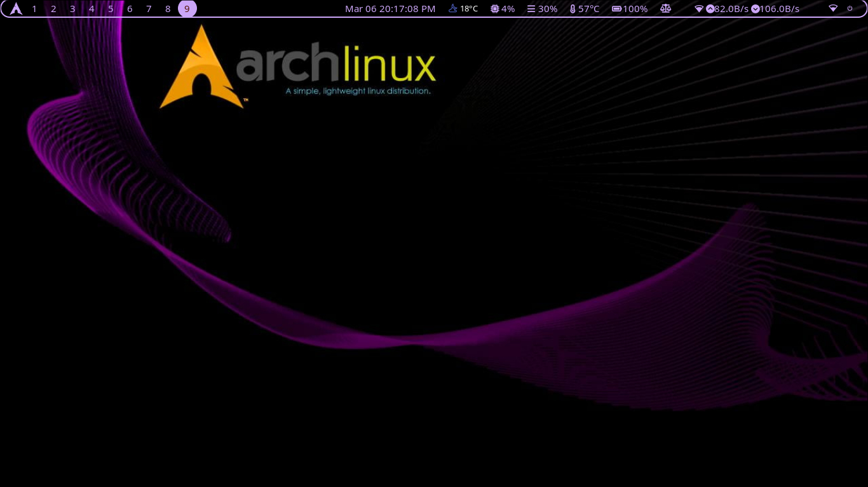868x487 pixels.
Task: Go to workspace 3
Action: click(x=72, y=9)
